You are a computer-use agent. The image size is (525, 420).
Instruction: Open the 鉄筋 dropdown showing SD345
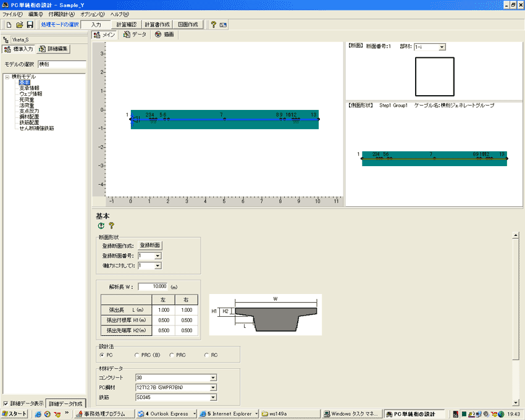[213, 398]
